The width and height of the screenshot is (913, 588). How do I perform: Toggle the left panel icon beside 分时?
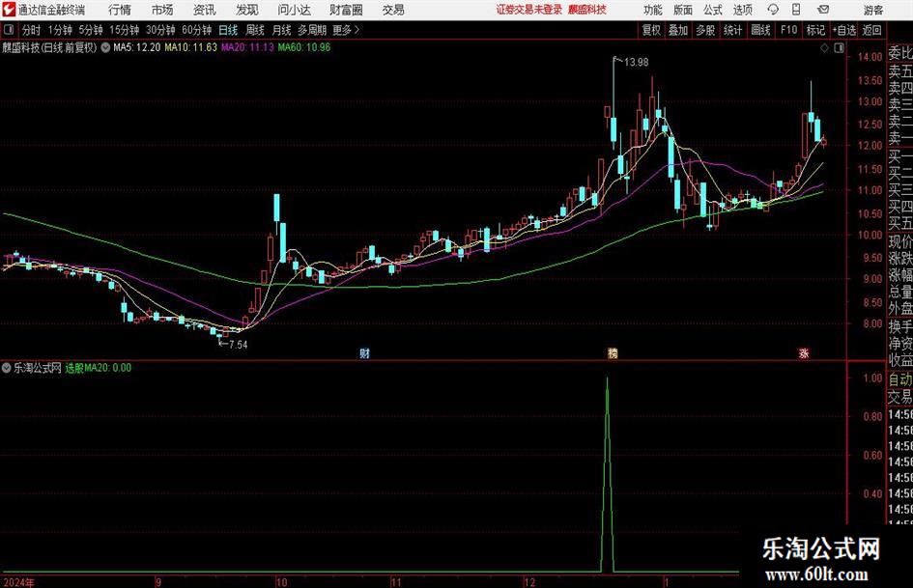click(10, 30)
